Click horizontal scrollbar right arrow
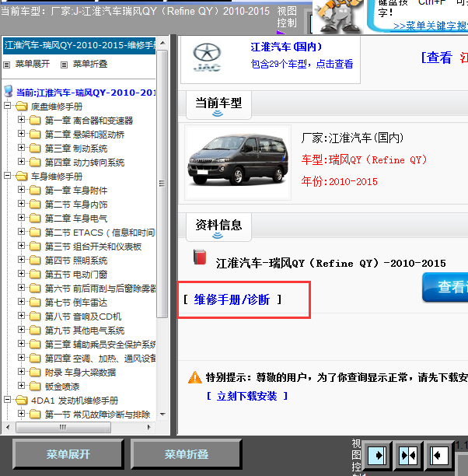The image size is (468, 476). click(148, 428)
